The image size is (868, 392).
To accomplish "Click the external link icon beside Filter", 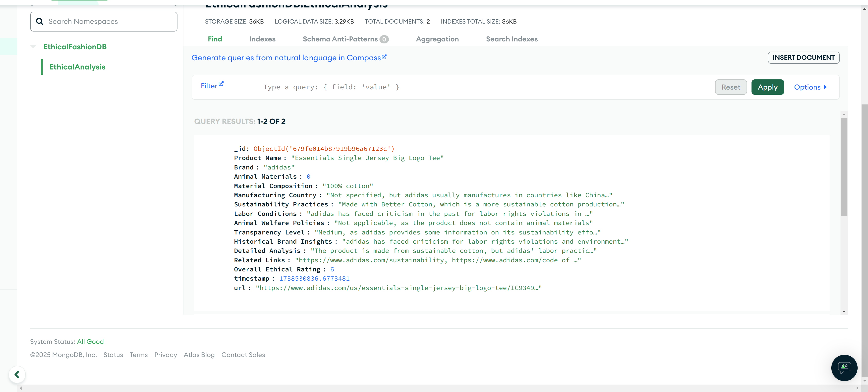I will click(x=221, y=84).
